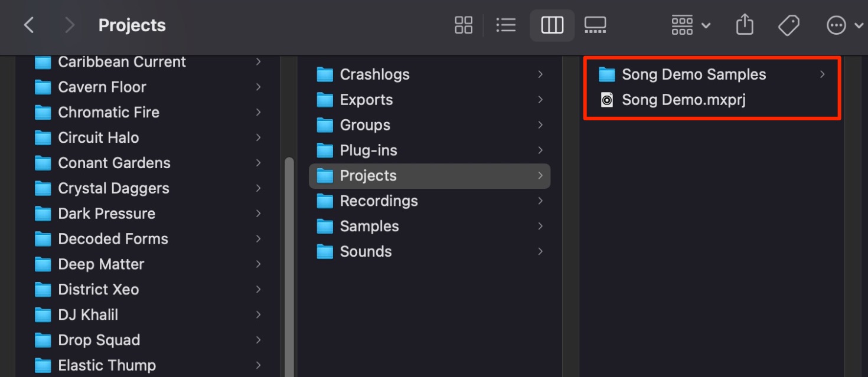Select the Sounds folder
The height and width of the screenshot is (377, 868).
coord(429,252)
